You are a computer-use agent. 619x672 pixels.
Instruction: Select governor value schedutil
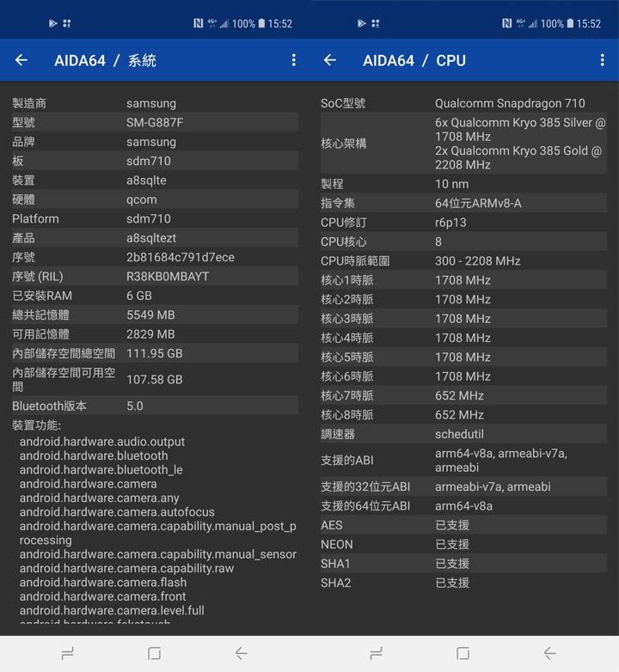coord(459,434)
